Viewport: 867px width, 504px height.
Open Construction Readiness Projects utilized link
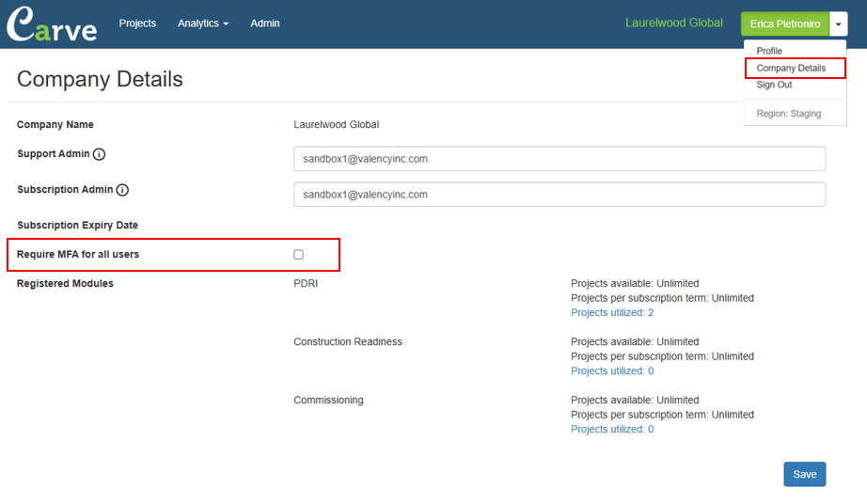pyautogui.click(x=612, y=370)
